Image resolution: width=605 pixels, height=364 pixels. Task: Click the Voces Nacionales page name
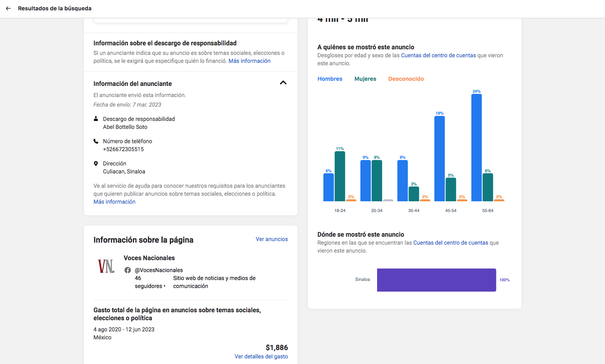[x=149, y=258]
